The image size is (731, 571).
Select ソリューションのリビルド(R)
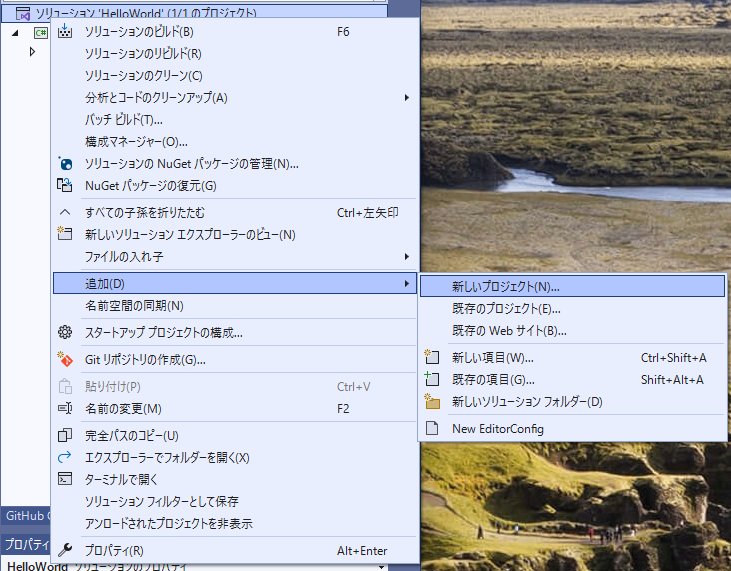click(x=235, y=54)
